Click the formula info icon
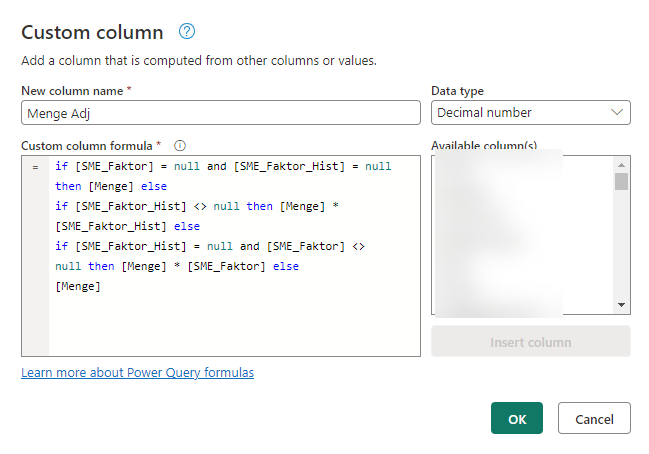This screenshot has width=649, height=454. [180, 146]
